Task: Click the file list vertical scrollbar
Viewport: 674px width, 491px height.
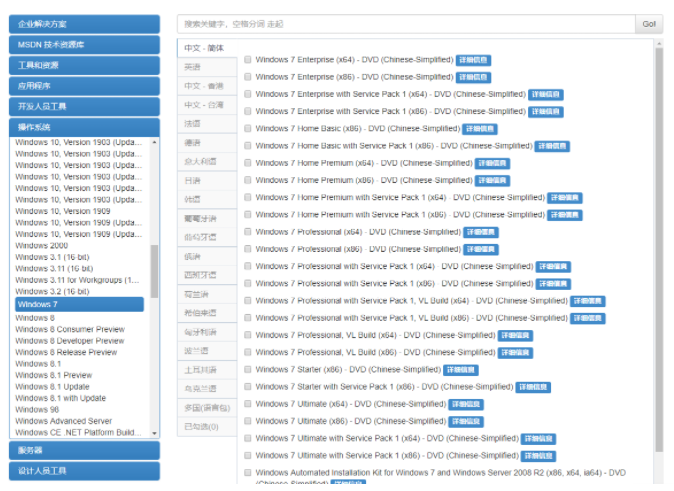Action: pyautogui.click(x=659, y=249)
